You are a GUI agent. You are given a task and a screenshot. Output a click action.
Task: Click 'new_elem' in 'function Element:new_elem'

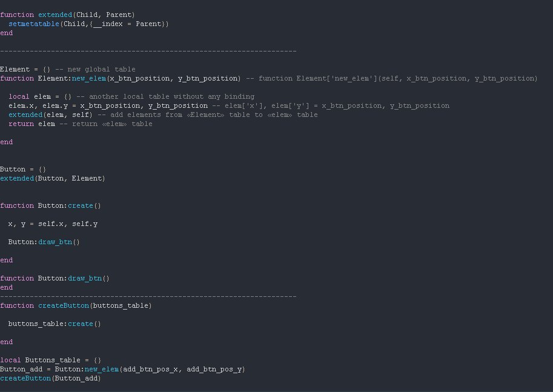(89, 78)
